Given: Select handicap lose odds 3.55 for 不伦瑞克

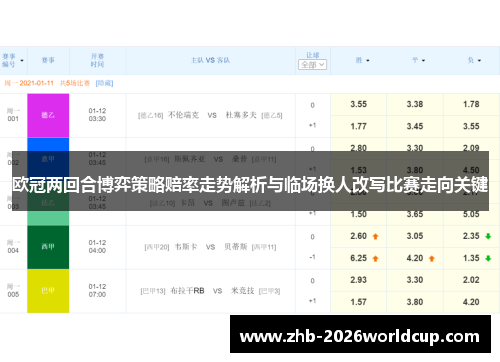Looking at the screenshot, I should [471, 127].
